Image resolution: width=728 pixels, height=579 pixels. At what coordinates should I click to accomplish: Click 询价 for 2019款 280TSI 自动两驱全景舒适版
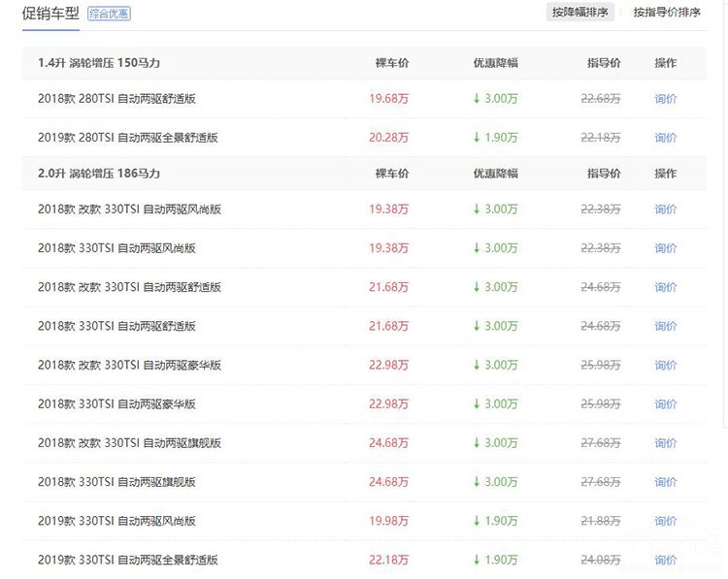point(665,138)
